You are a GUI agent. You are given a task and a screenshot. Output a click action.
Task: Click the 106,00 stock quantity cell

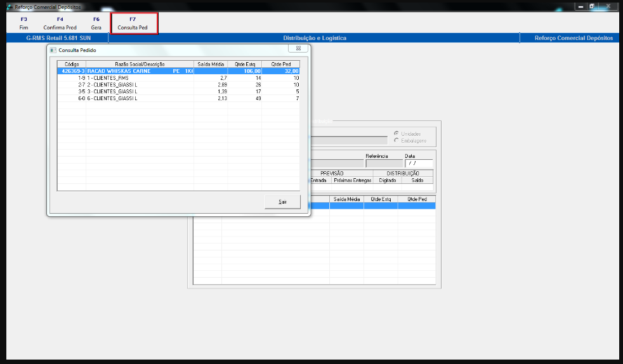[x=245, y=71]
